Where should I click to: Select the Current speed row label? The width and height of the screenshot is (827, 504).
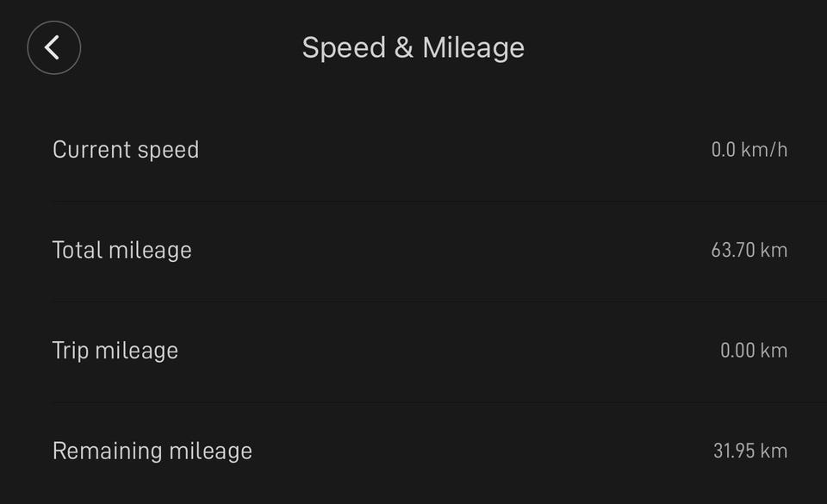(x=126, y=150)
